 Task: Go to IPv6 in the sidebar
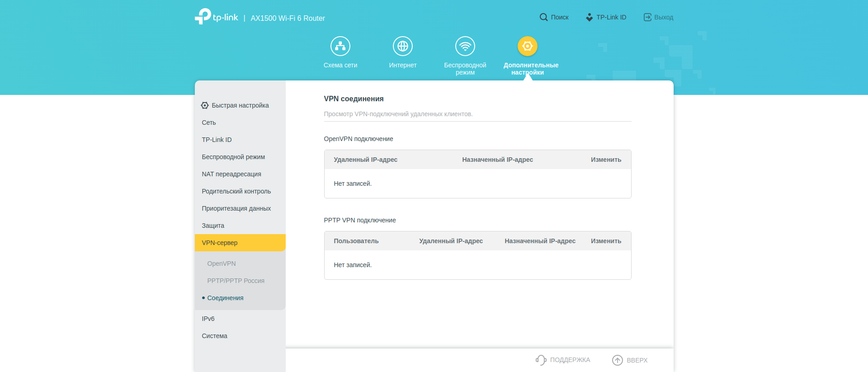tap(208, 319)
